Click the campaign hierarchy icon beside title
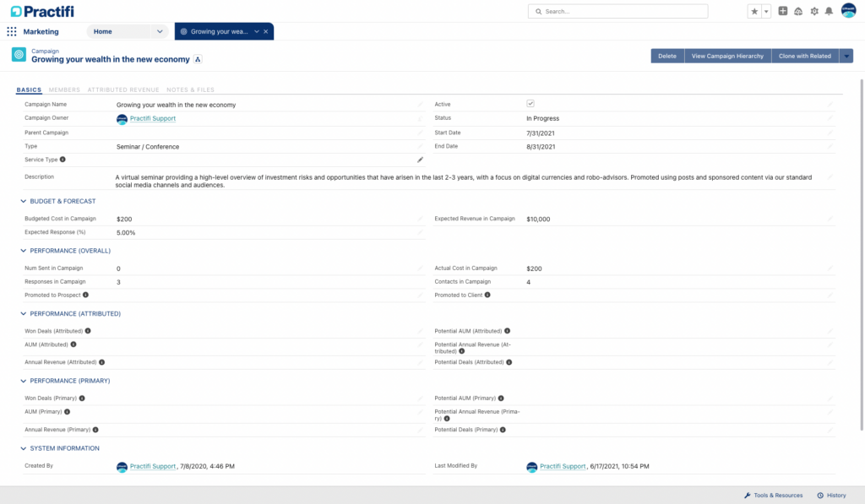 (x=198, y=60)
